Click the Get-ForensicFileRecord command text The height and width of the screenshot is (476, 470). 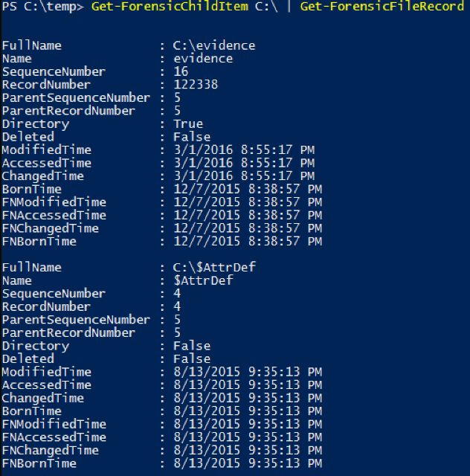coord(382,7)
